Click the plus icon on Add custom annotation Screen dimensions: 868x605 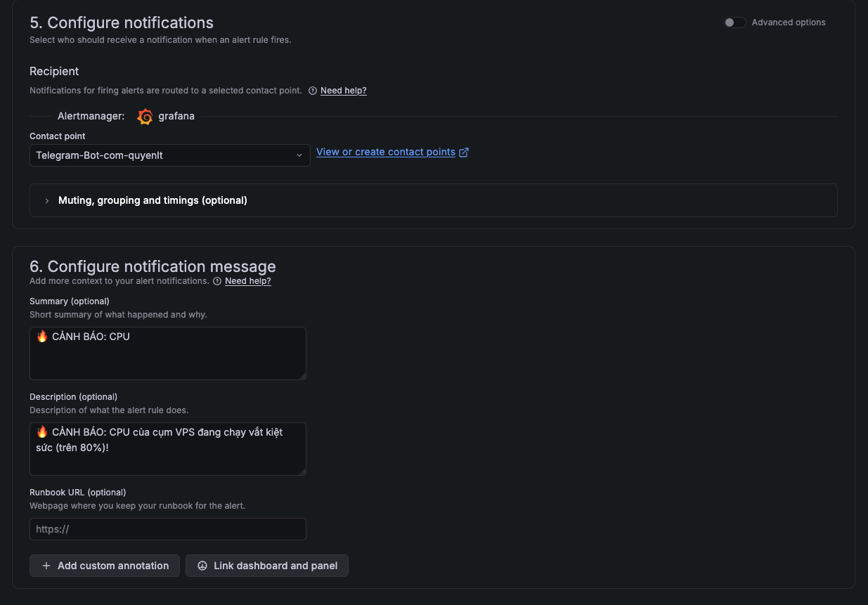tap(46, 566)
